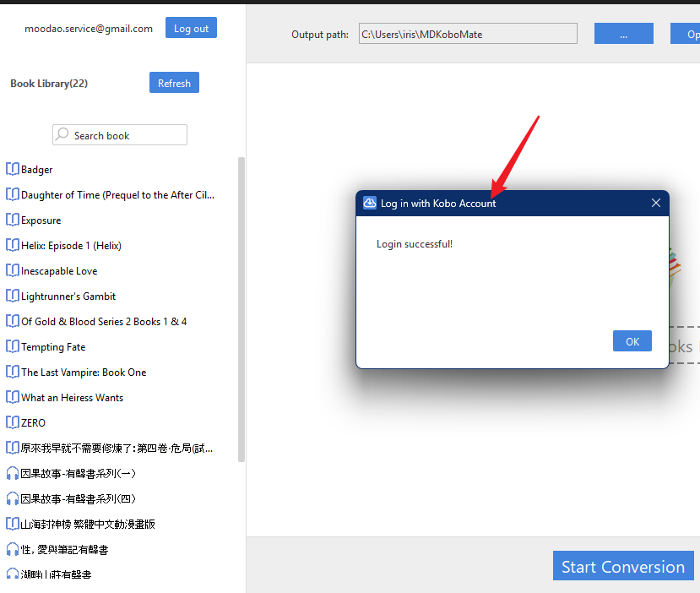Click the Search book input field
Viewport: 700px width, 593px height.
point(127,135)
